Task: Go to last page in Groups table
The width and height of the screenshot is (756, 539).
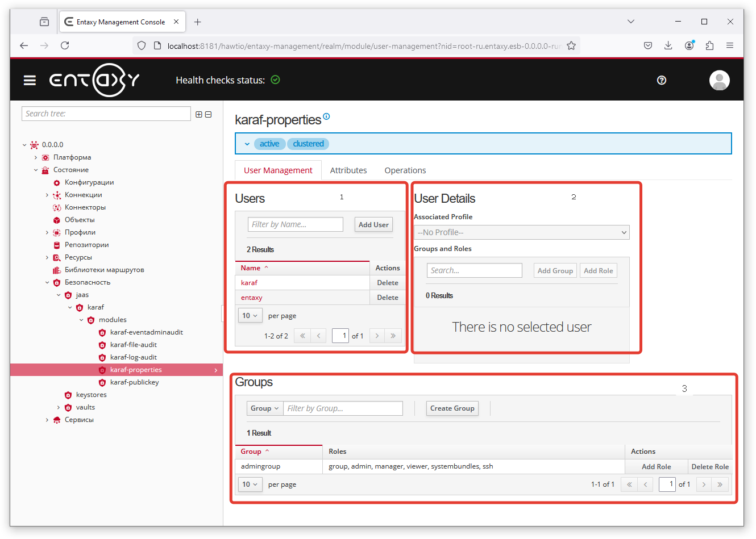Action: [x=720, y=484]
